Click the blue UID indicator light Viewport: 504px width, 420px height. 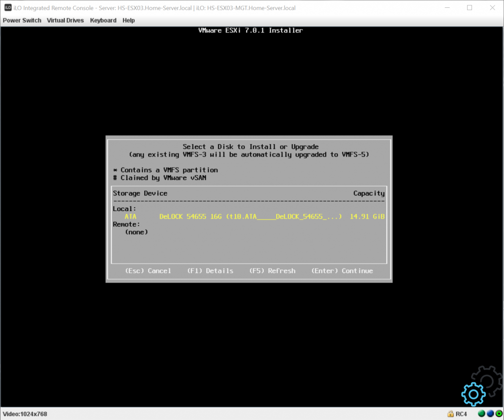[489, 414]
